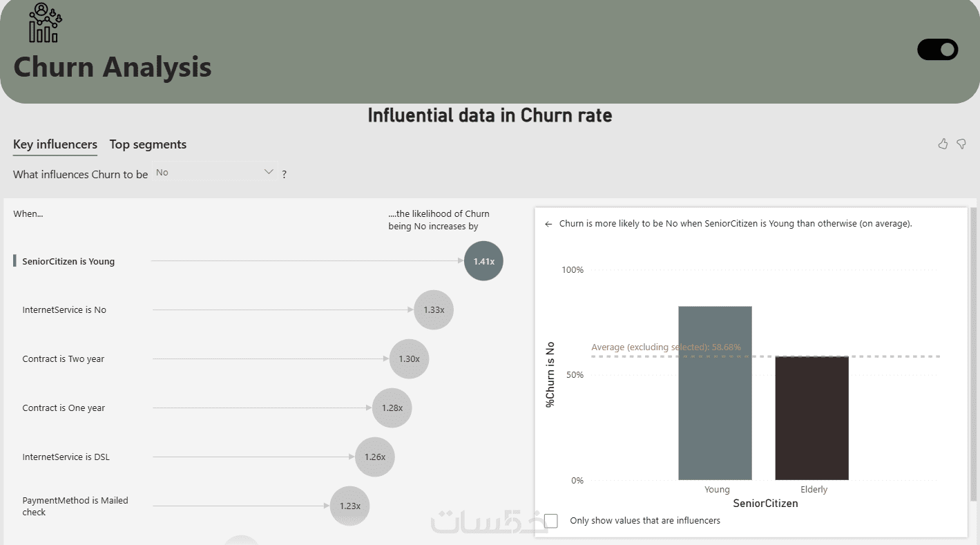The width and height of the screenshot is (980, 545).
Task: Click the 1.30x Two year contract bubble
Action: coord(409,358)
